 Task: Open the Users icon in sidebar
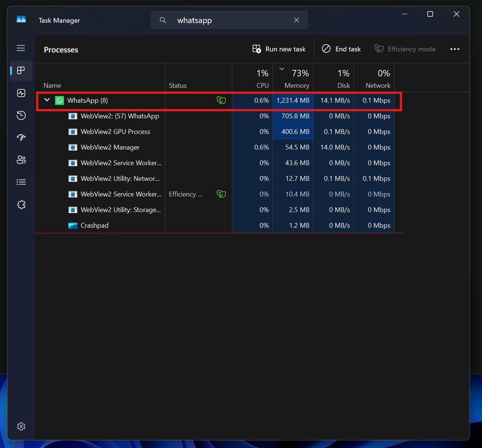[21, 160]
